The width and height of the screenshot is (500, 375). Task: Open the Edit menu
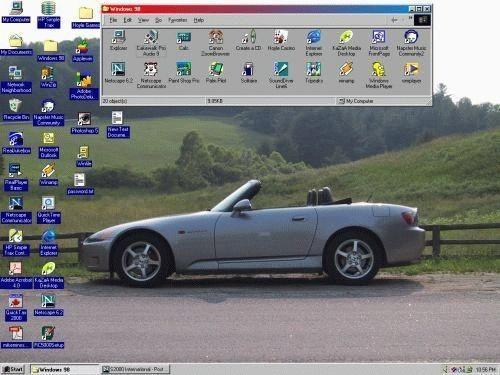(128, 20)
